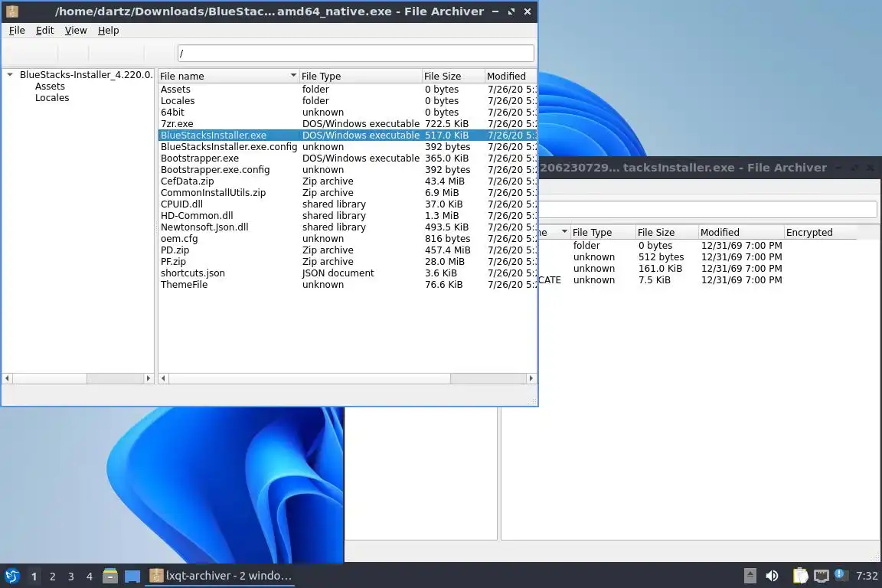Switch to desktop 4
Viewport: 882px width, 588px height.
coord(90,577)
